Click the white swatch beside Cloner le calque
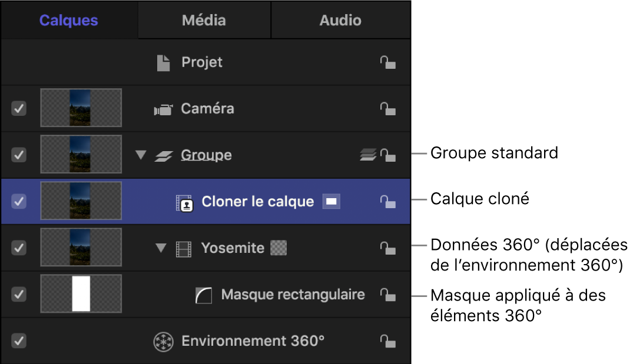Viewport: 643px width, 364px height. pyautogui.click(x=331, y=201)
